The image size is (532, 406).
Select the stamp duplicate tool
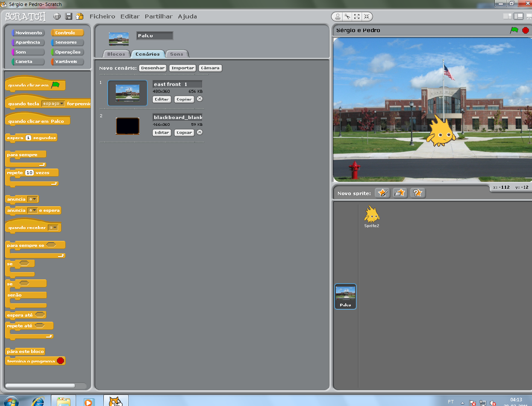tap(338, 17)
